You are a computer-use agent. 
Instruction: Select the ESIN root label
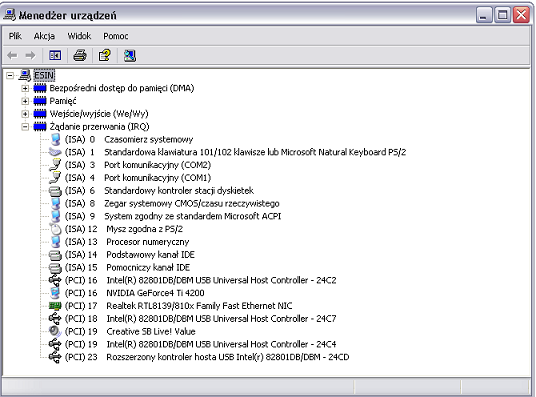coord(44,76)
